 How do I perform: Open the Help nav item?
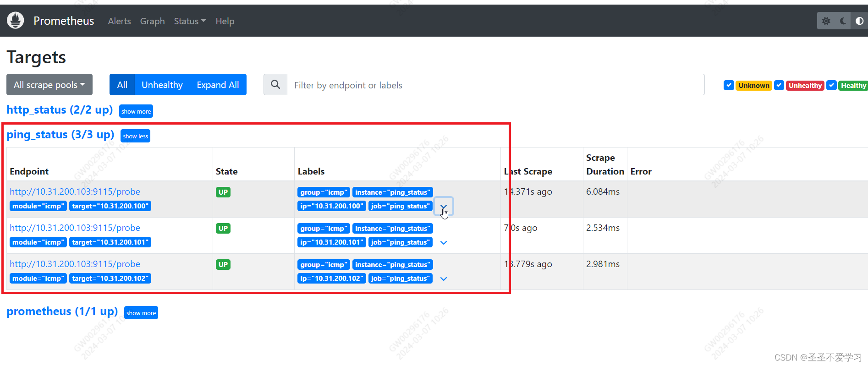(x=225, y=21)
